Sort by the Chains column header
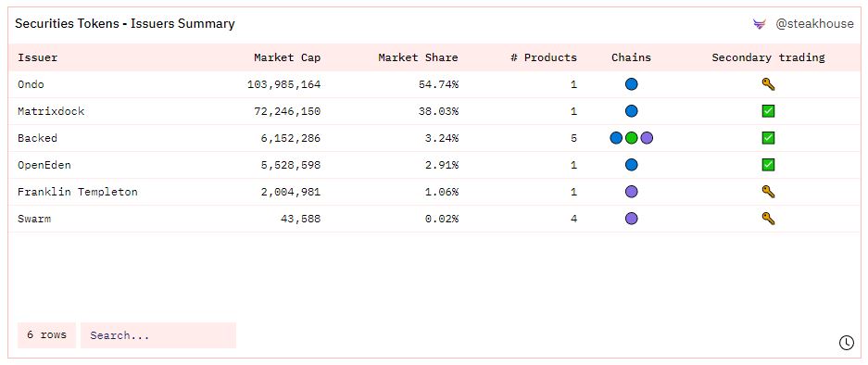The image size is (868, 365). click(x=631, y=57)
